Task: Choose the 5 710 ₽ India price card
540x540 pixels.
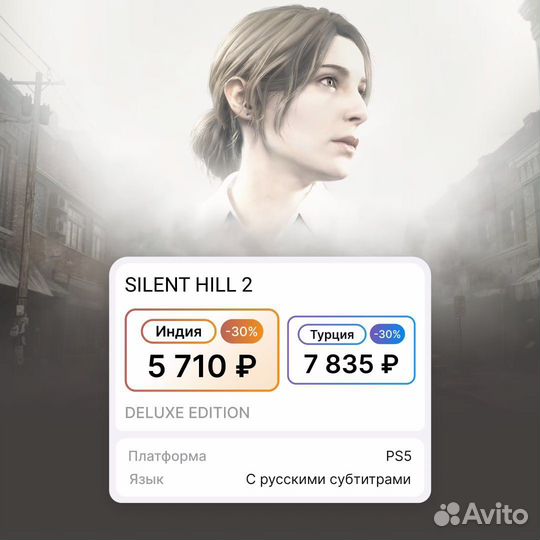Action: (x=202, y=350)
